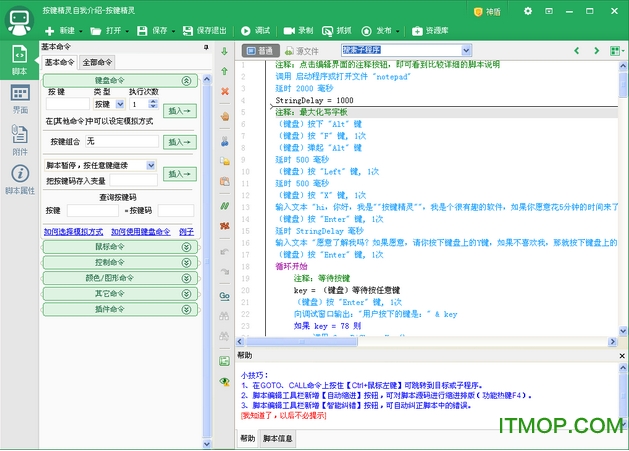Click the 打开 (Open) folder icon
629x451 pixels.
click(95, 31)
